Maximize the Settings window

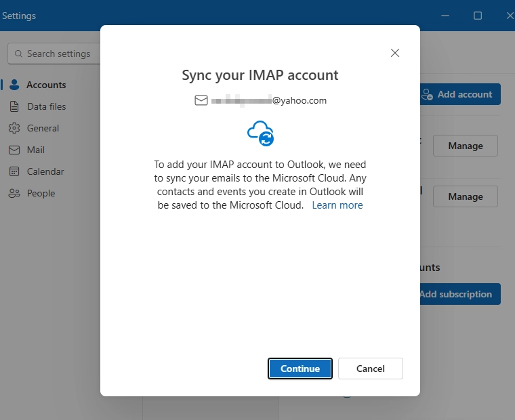(478, 16)
